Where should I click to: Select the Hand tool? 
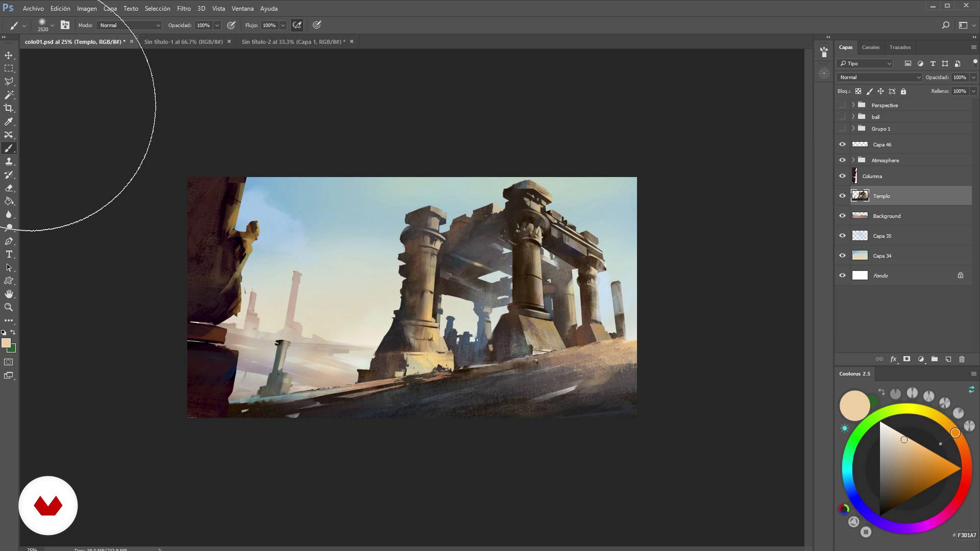point(9,294)
